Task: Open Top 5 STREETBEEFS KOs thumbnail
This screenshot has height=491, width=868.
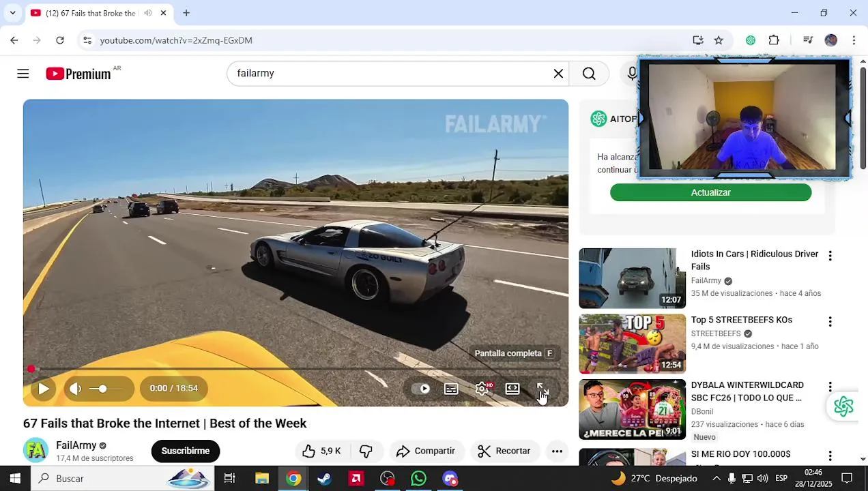Action: pos(632,344)
